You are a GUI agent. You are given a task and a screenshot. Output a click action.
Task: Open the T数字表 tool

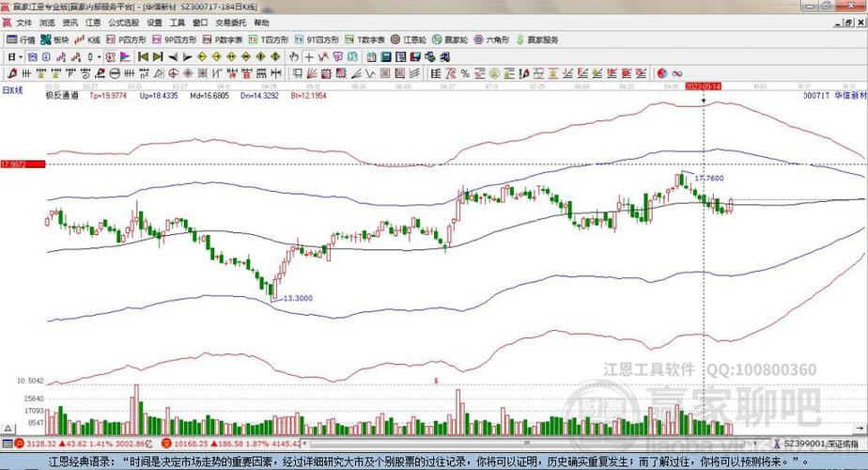click(364, 39)
